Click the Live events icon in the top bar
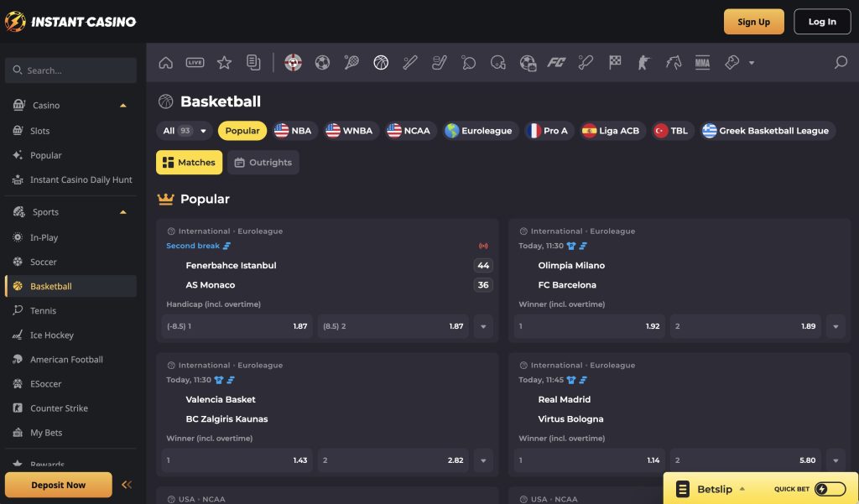859x504 pixels. click(x=195, y=62)
